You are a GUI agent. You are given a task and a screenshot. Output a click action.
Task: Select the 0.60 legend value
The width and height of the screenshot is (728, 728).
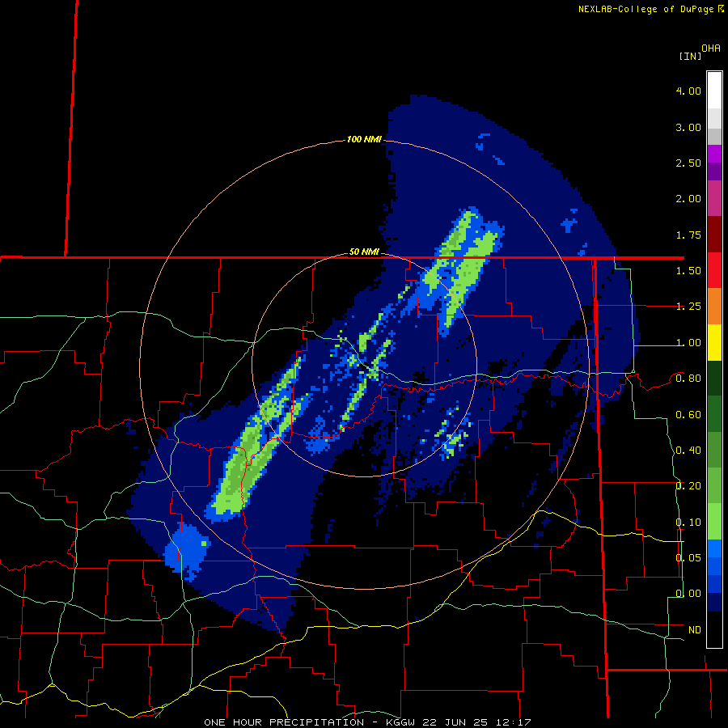pos(688,415)
